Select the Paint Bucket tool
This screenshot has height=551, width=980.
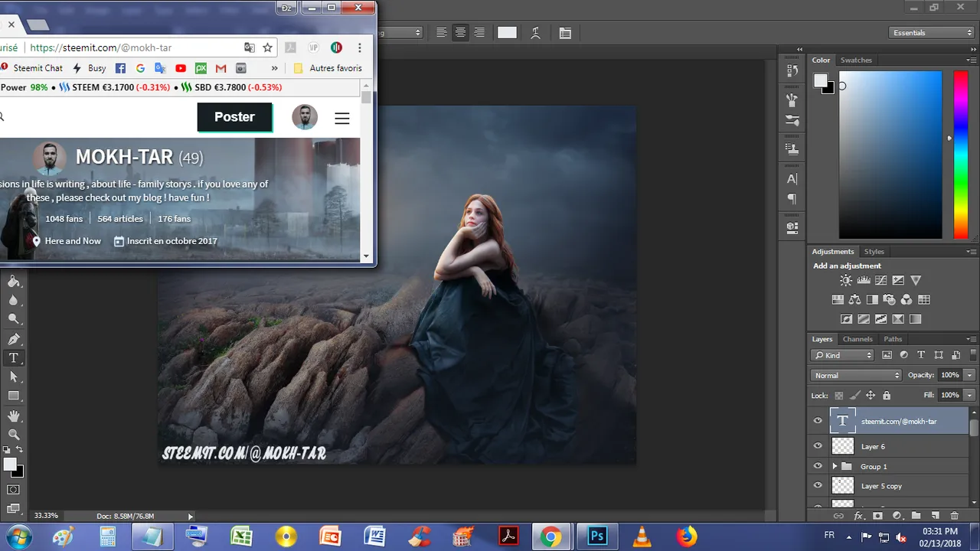click(14, 282)
